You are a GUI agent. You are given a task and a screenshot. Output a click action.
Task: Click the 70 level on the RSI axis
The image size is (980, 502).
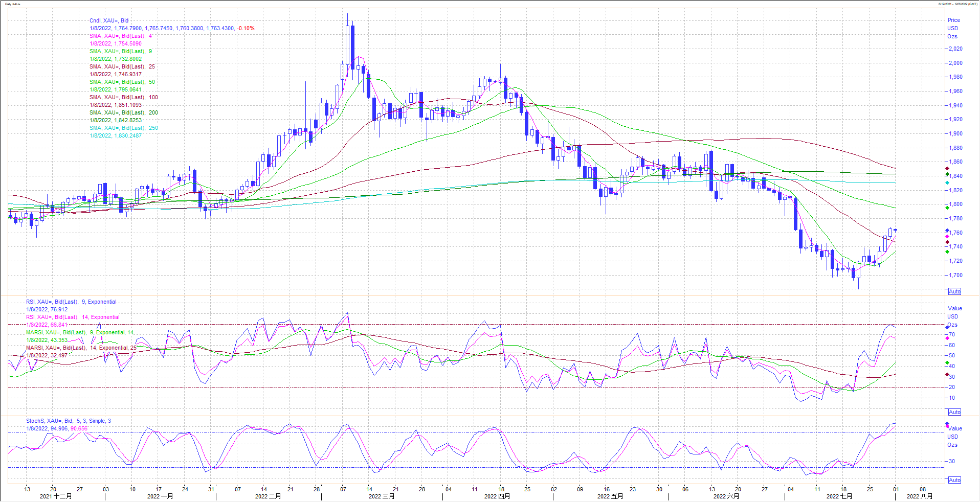pyautogui.click(x=952, y=335)
